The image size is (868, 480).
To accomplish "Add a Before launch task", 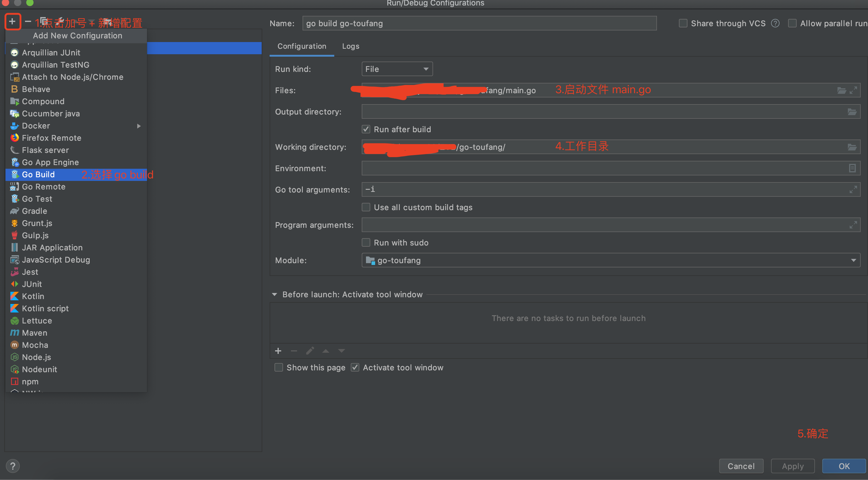I will (x=278, y=351).
